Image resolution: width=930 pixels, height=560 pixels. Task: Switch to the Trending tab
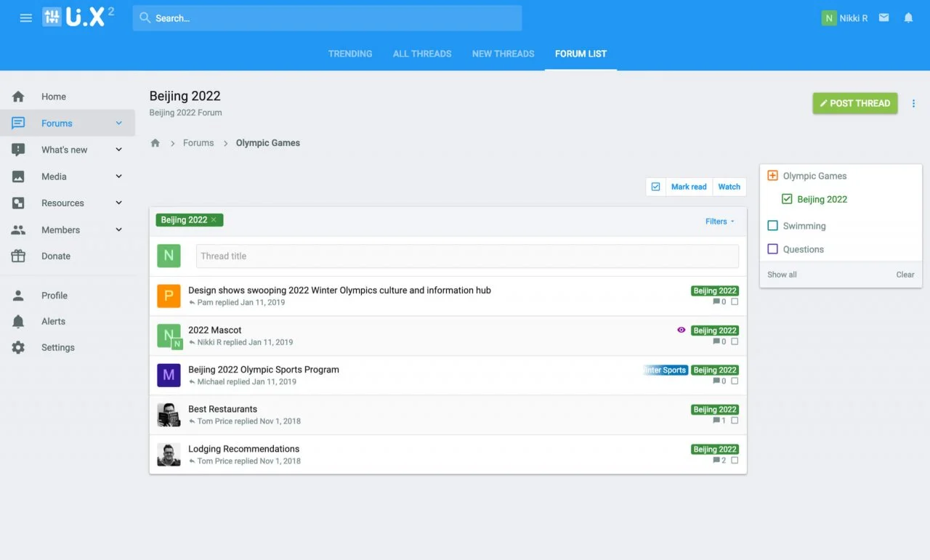(350, 54)
